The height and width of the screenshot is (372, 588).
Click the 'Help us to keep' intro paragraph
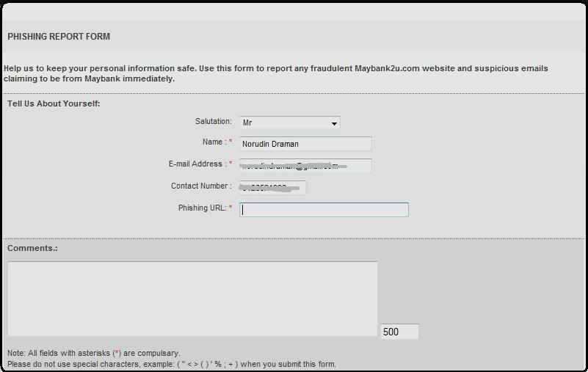pyautogui.click(x=275, y=73)
